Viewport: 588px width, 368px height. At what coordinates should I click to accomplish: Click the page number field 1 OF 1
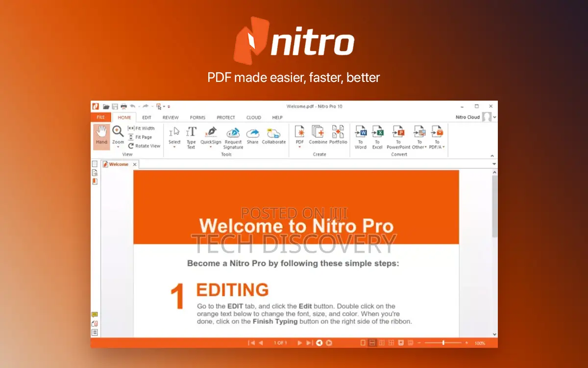pos(280,343)
